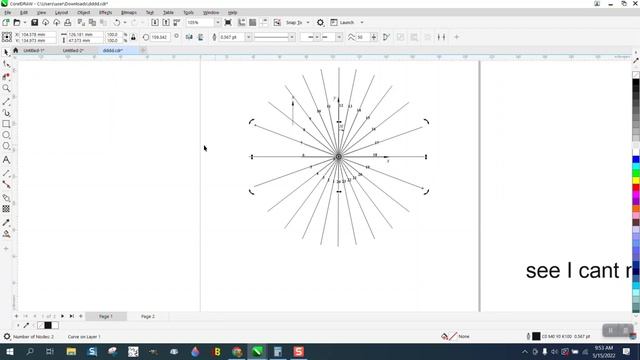
Task: Select the Artistic Media tool
Action: pyautogui.click(x=6, y=113)
